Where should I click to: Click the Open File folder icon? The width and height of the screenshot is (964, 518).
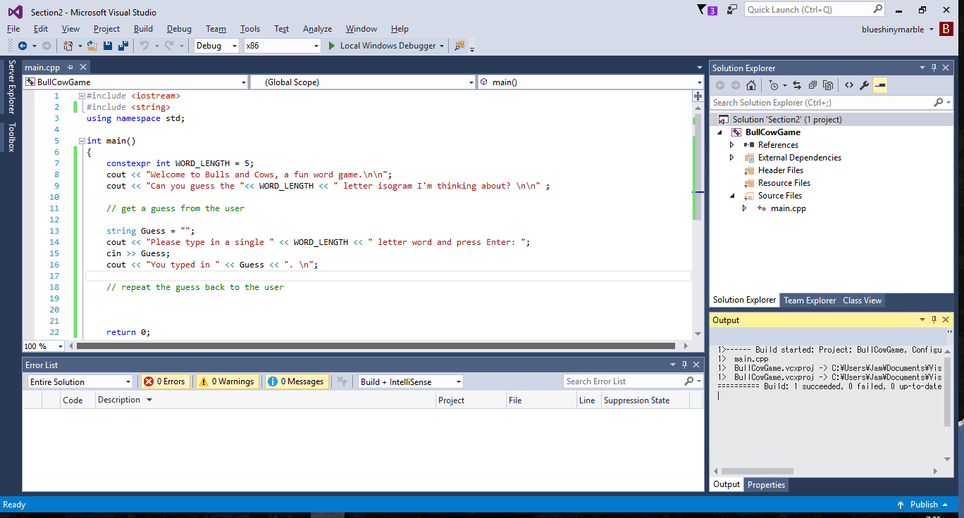click(x=92, y=45)
